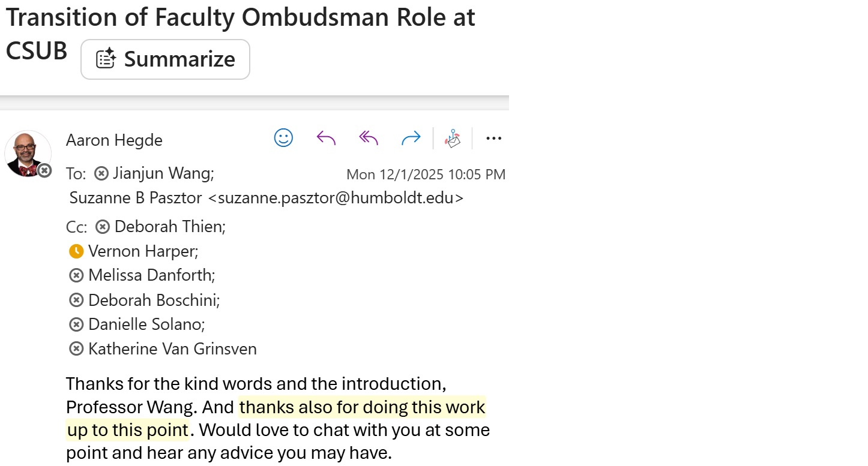Click the share-to-Teams envelope icon

(453, 139)
